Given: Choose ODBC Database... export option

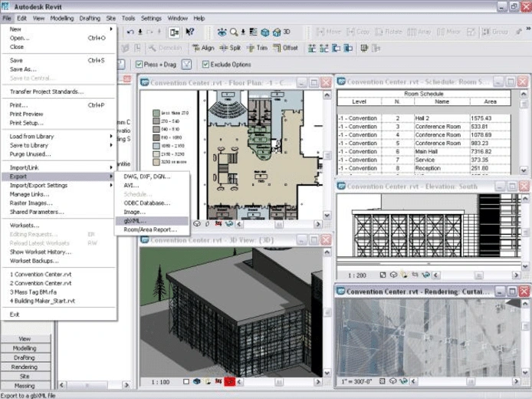Looking at the screenshot, I should click(x=152, y=203).
